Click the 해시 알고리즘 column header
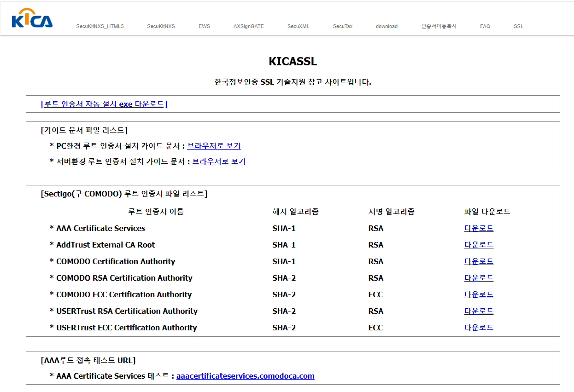The height and width of the screenshot is (392, 574). (x=296, y=212)
